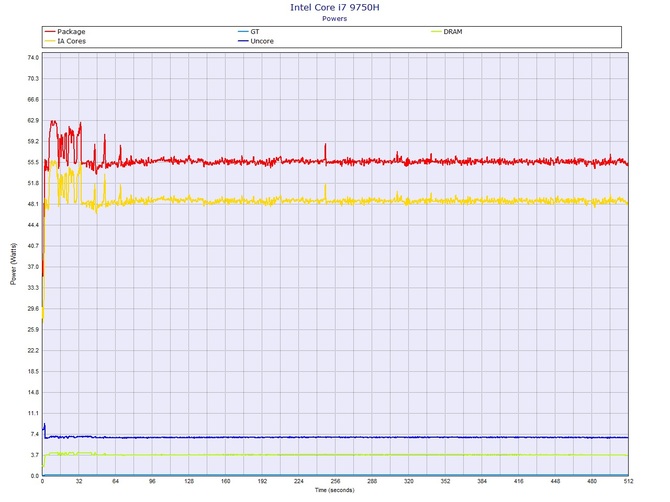This screenshot has width=670, height=502.
Task: Click the light green DRAM legend swatch
Action: (x=436, y=32)
